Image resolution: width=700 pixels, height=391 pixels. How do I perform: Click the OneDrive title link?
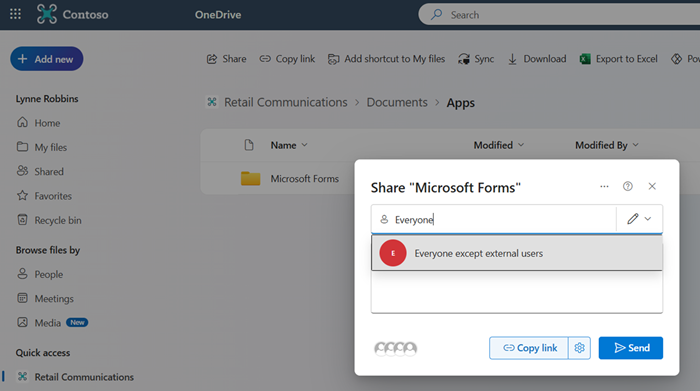(x=218, y=15)
